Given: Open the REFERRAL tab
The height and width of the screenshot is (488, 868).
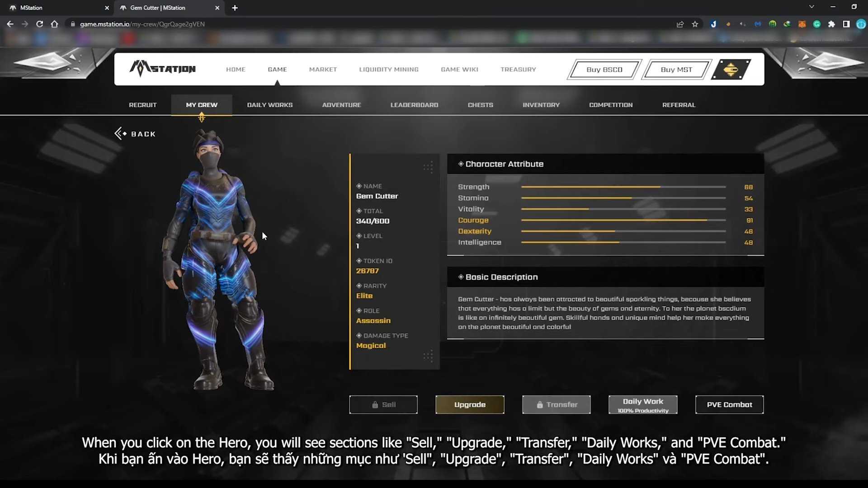Looking at the screenshot, I should (679, 105).
